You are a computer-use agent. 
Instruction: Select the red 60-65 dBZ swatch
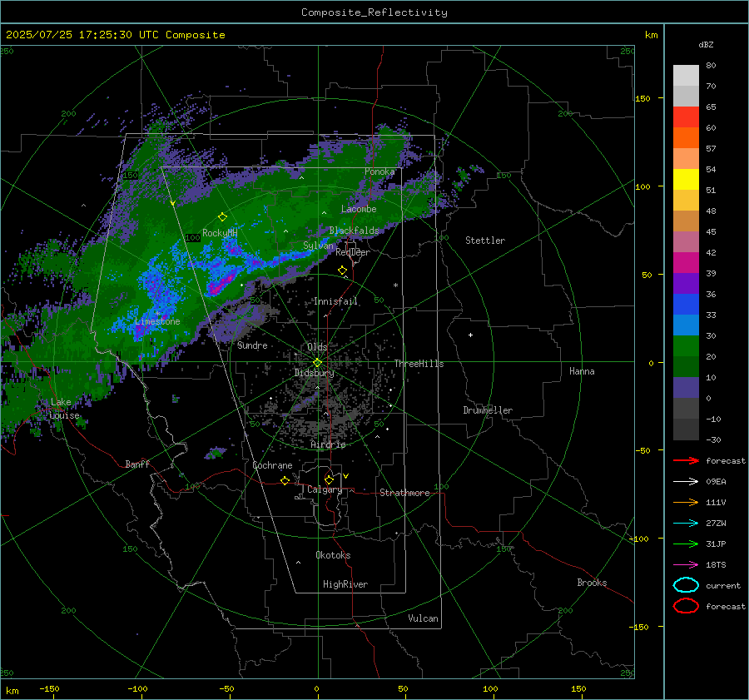click(686, 117)
